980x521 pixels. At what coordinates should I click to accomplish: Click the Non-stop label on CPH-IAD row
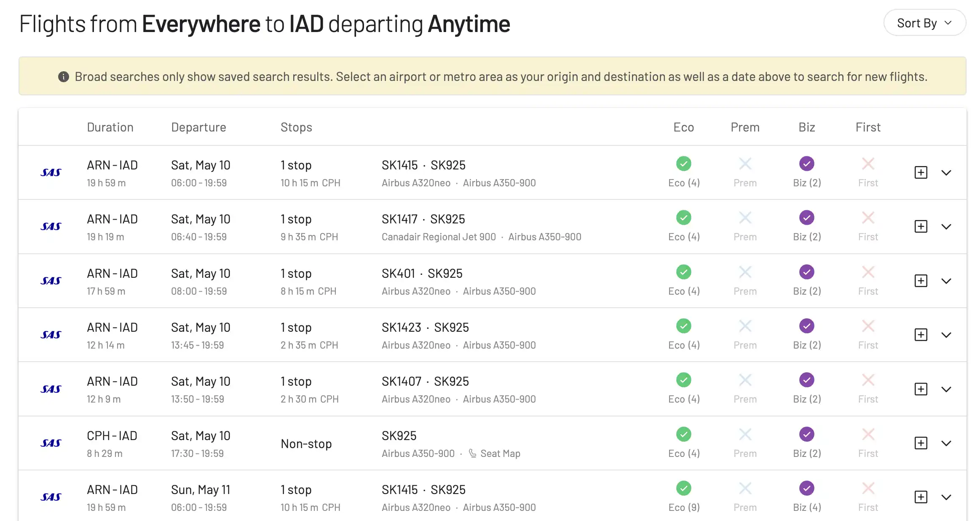pos(306,444)
